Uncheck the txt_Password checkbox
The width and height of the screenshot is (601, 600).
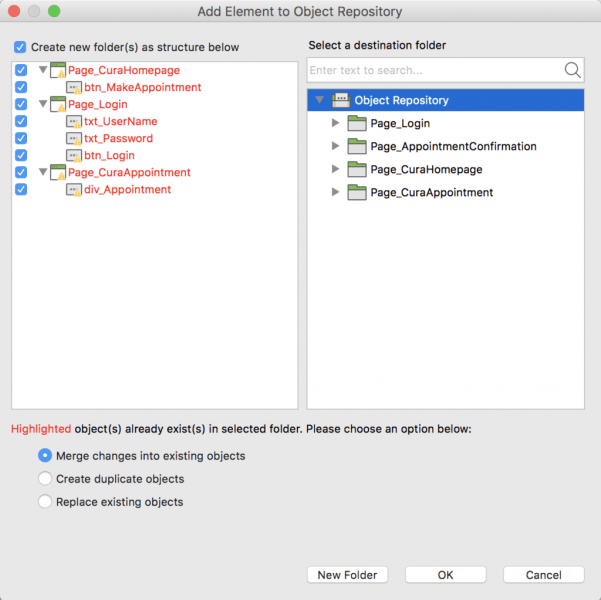click(21, 139)
